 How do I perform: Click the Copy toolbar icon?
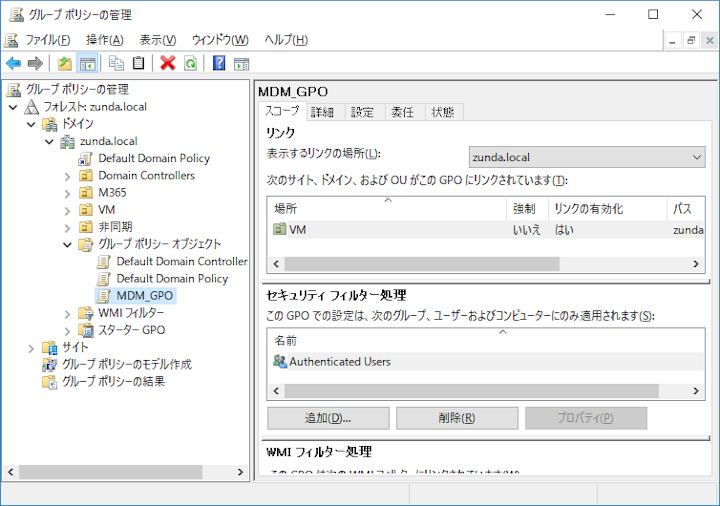(x=116, y=63)
